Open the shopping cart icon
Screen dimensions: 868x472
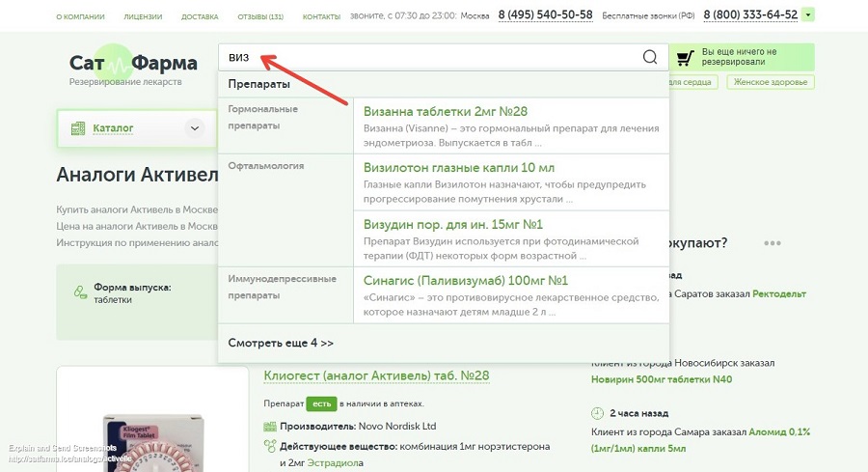click(x=686, y=58)
